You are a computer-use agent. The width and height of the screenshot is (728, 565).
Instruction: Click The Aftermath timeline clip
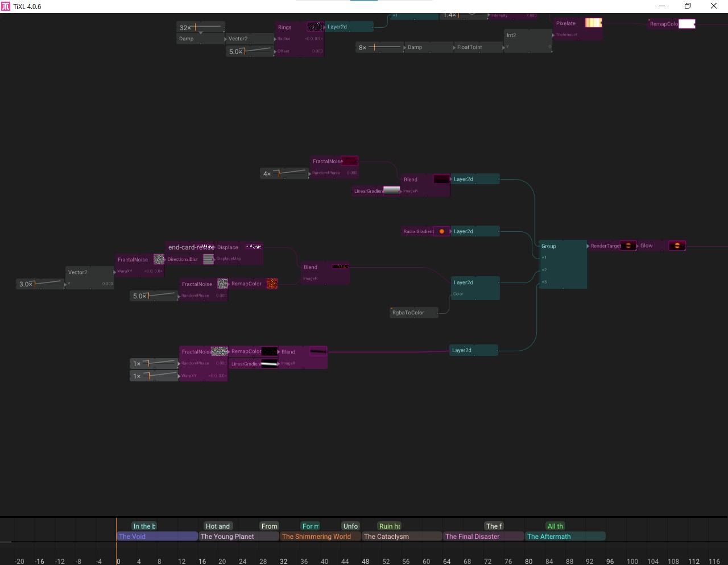click(x=565, y=537)
